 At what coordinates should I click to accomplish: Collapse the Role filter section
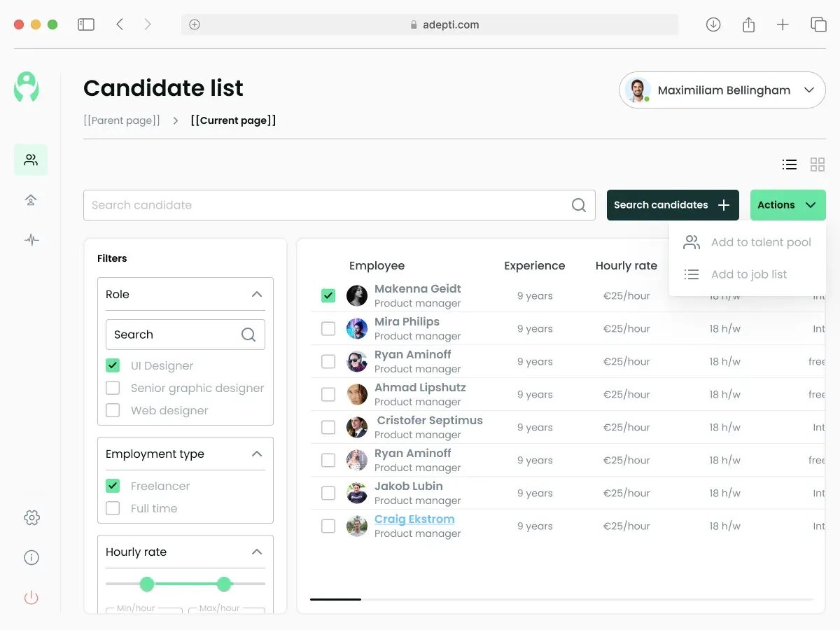[x=257, y=295]
